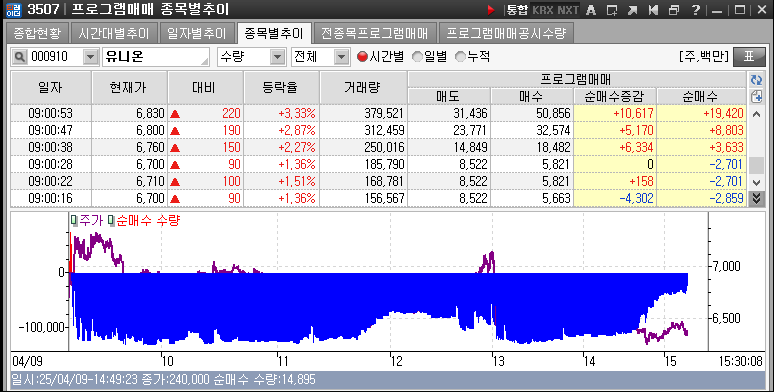Click the 3507 window app logo icon
This screenshot has height=392, width=774.
click(x=13, y=9)
